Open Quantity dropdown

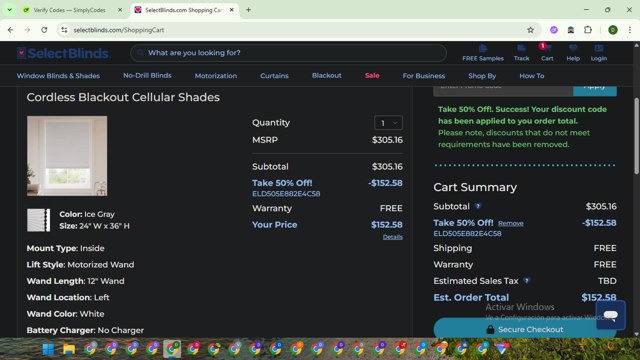[388, 123]
